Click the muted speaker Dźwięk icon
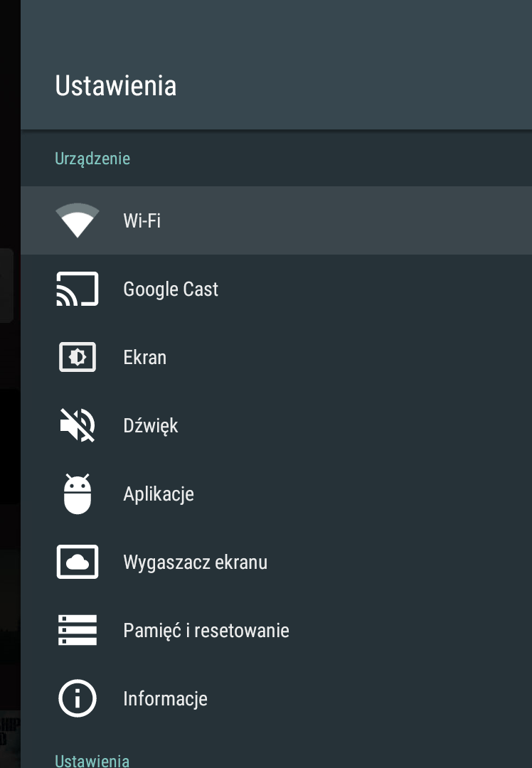Image resolution: width=532 pixels, height=768 pixels. pos(78,425)
